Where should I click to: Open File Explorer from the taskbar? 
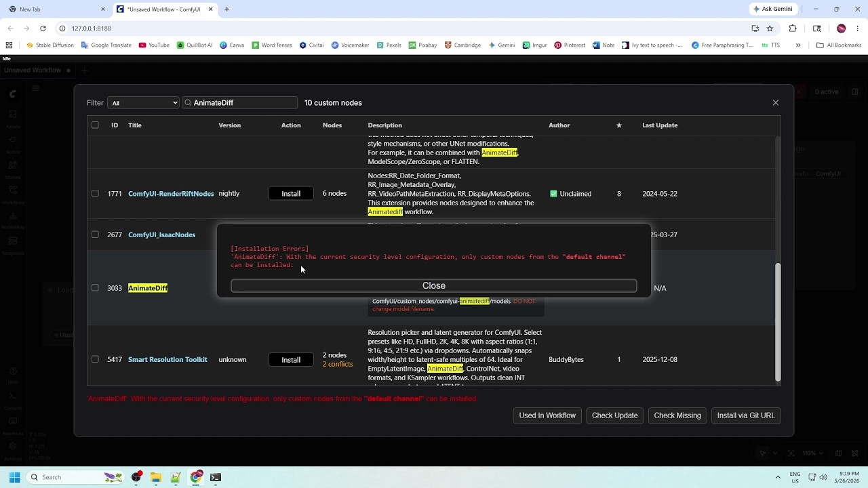coord(155,477)
